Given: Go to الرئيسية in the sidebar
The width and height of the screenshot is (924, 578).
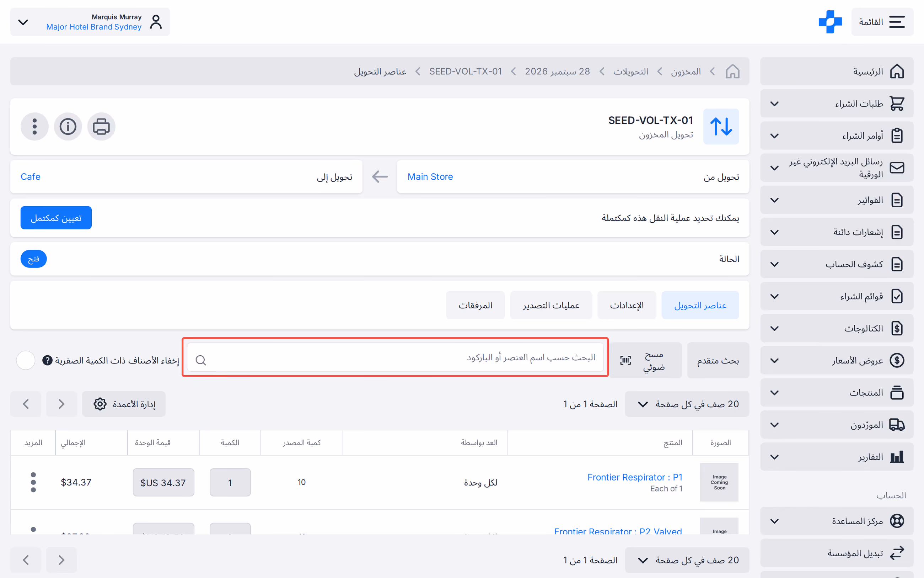Looking at the screenshot, I should (837, 71).
